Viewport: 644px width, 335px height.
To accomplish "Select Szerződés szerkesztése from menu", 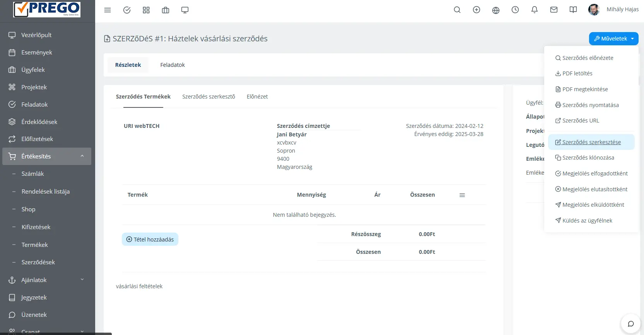I will click(x=591, y=142).
